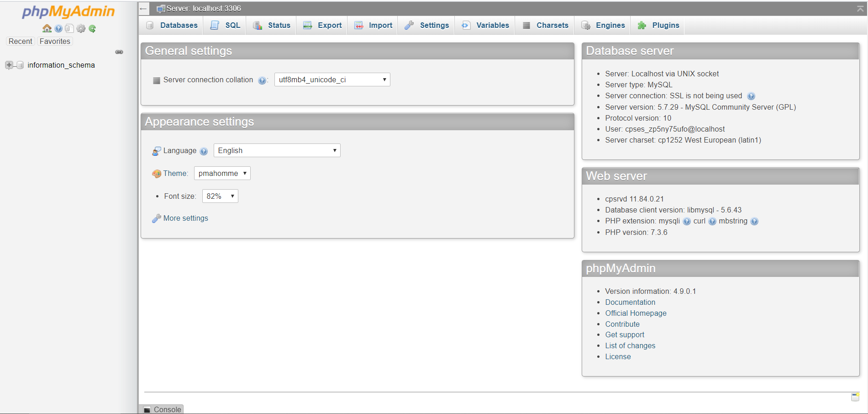
Task: Open the Databases tab
Action: click(172, 26)
